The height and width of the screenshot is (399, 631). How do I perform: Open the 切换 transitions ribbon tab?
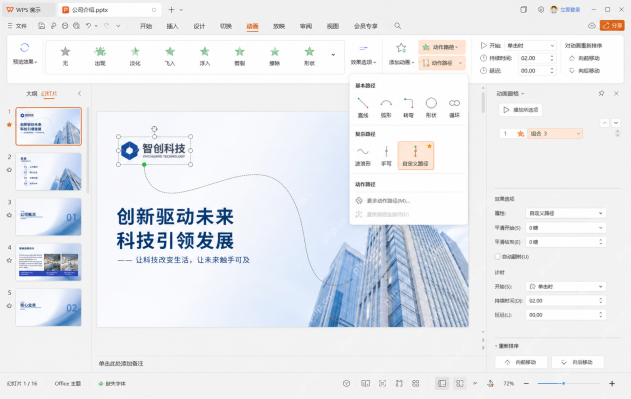pos(226,26)
